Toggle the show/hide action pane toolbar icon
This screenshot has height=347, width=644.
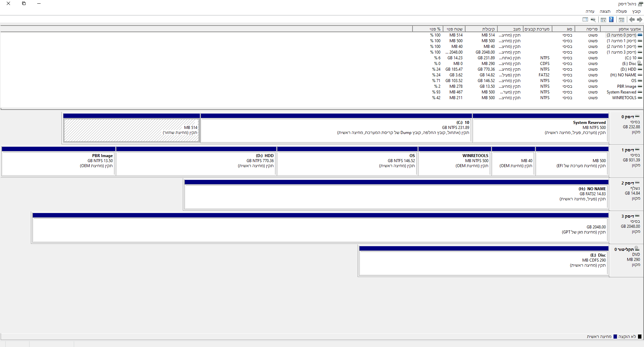(x=603, y=19)
